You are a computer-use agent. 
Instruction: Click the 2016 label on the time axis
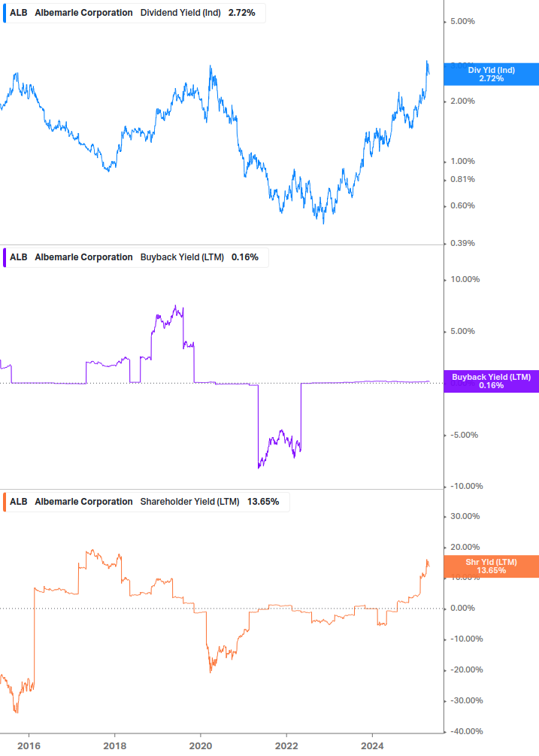click(x=29, y=746)
